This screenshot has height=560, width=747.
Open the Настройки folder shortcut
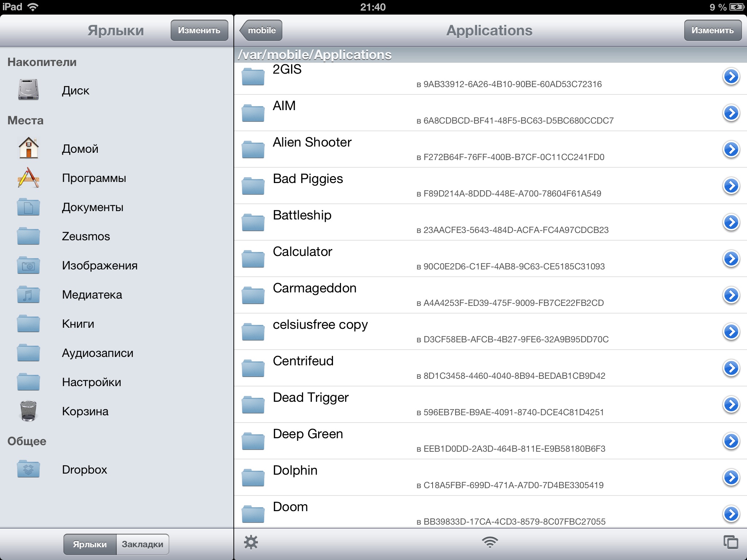point(116,382)
